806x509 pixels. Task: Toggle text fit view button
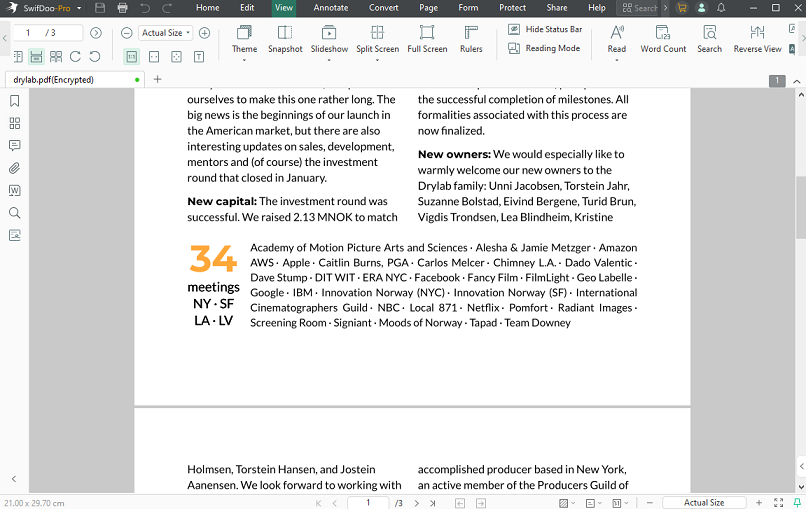[199, 57]
